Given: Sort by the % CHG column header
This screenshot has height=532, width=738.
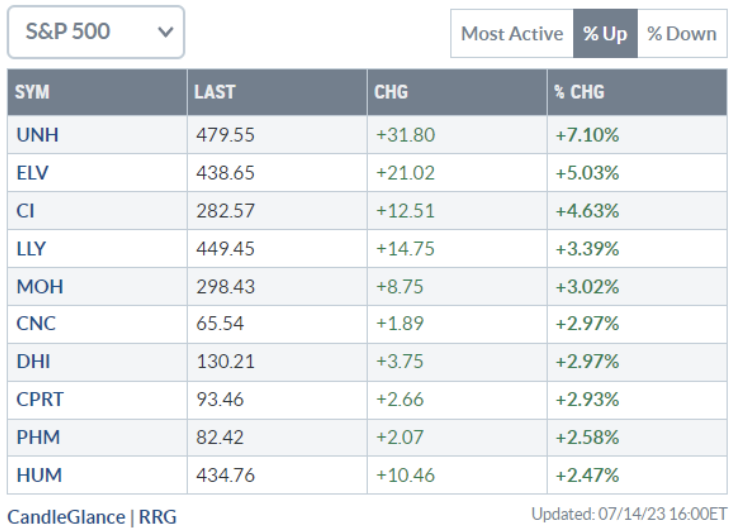Looking at the screenshot, I should click(580, 92).
